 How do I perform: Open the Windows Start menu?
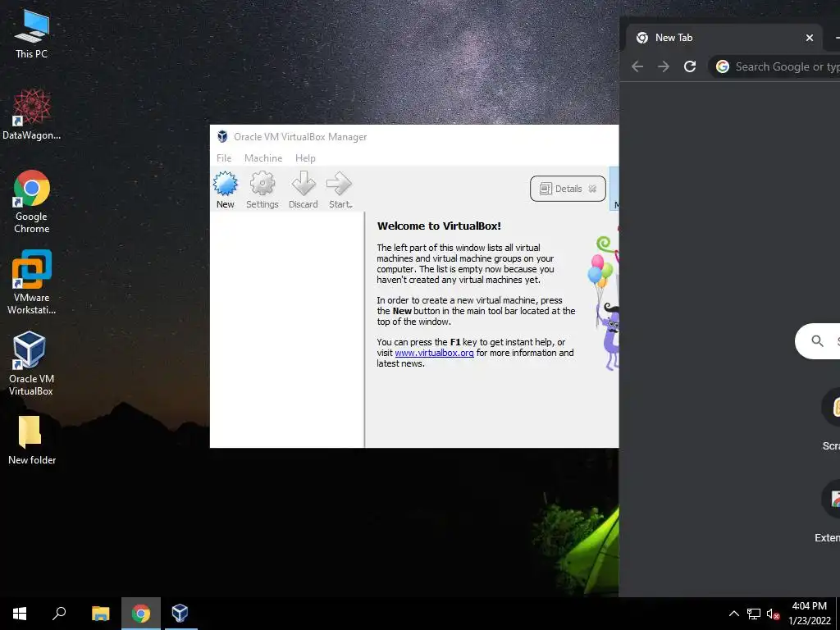(20, 614)
